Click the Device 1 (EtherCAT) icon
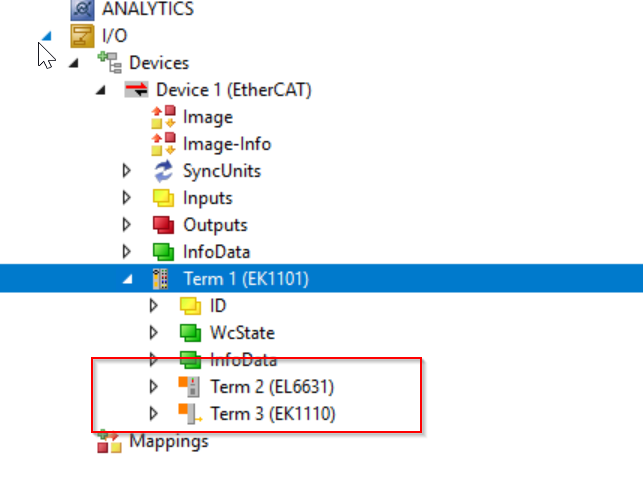Screen dimensions: 643x480 [x=136, y=89]
